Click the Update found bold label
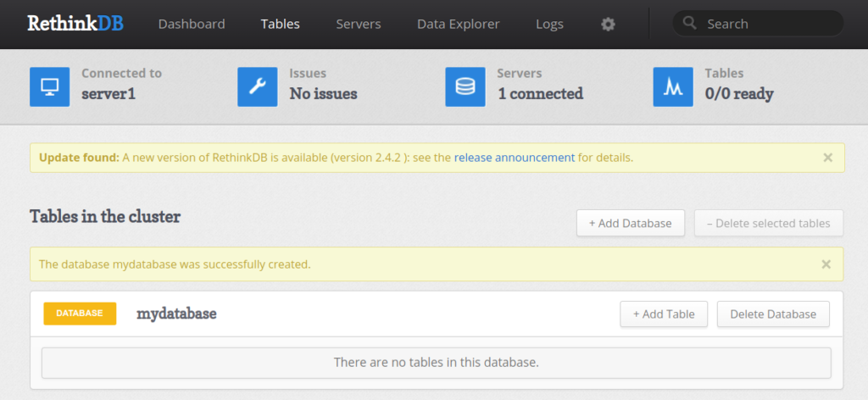 [79, 158]
